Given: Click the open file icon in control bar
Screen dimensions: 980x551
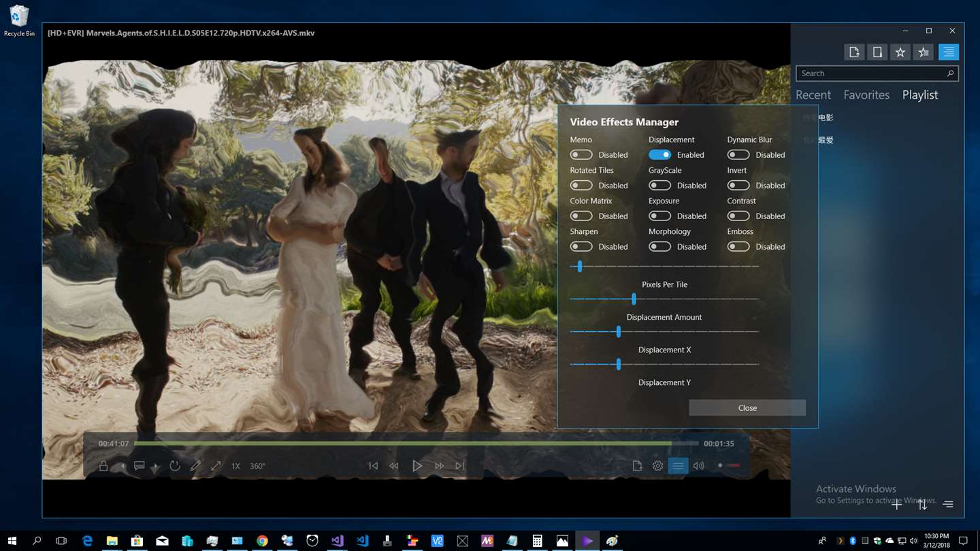Looking at the screenshot, I should [x=637, y=466].
